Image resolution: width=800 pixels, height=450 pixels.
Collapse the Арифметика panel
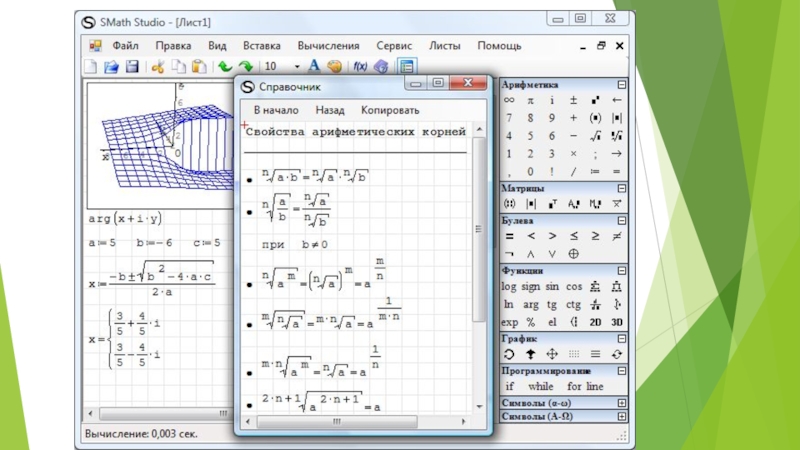pos(621,85)
